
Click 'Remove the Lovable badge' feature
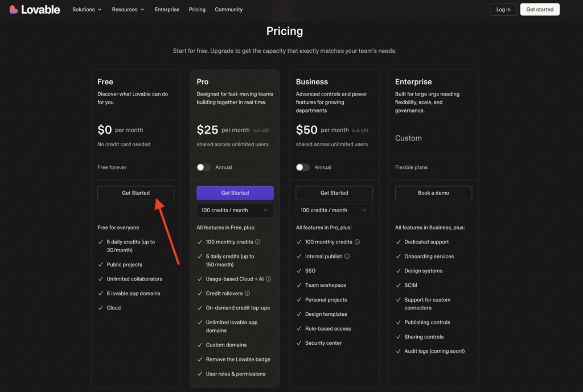[239, 360]
